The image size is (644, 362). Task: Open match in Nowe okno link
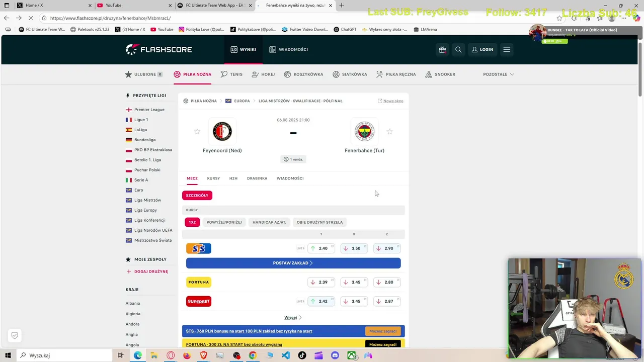pyautogui.click(x=390, y=101)
